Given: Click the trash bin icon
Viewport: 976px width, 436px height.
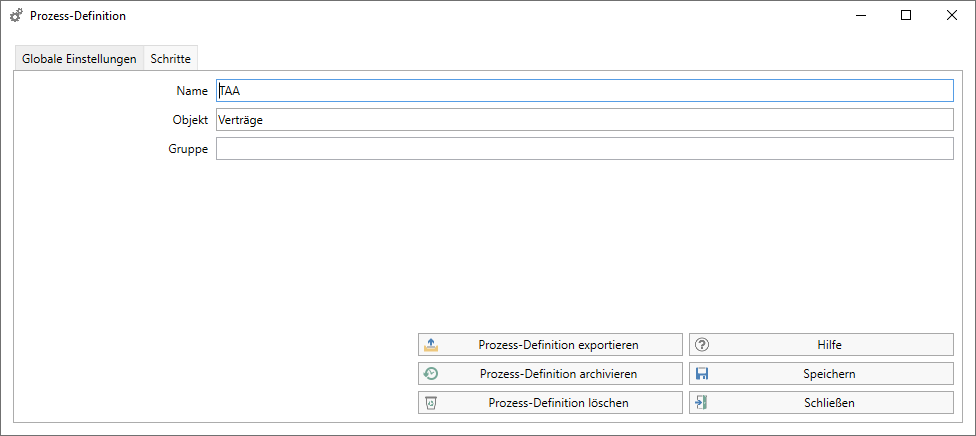Looking at the screenshot, I should click(x=431, y=403).
